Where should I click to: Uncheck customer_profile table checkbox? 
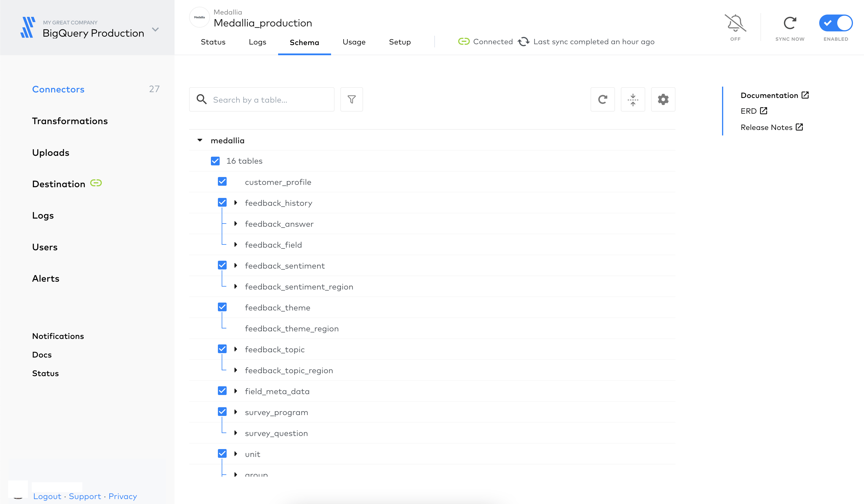[222, 182]
